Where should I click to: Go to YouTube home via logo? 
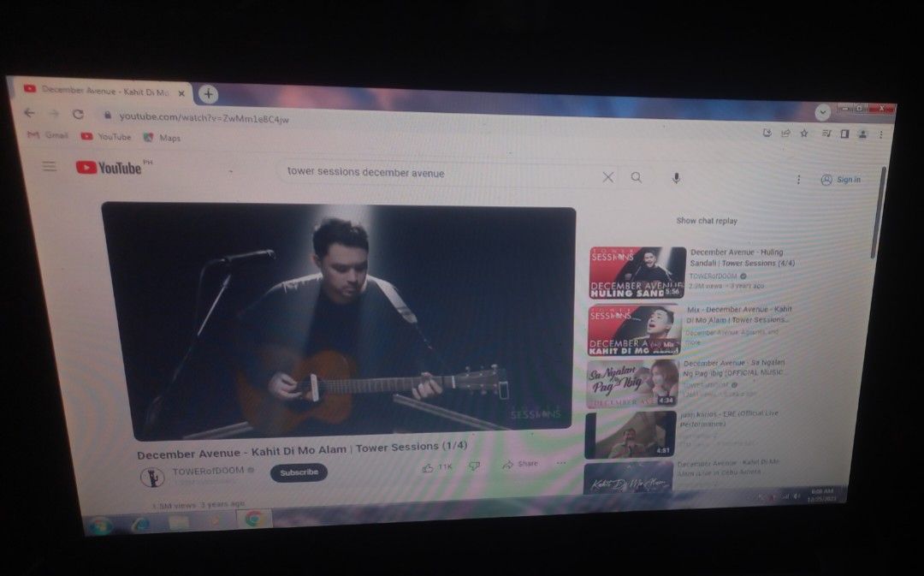click(109, 168)
